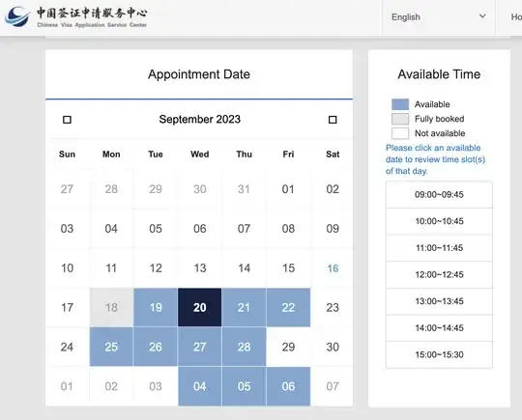
Task: Select the 14:00~14:45 time slot
Action: [439, 328]
